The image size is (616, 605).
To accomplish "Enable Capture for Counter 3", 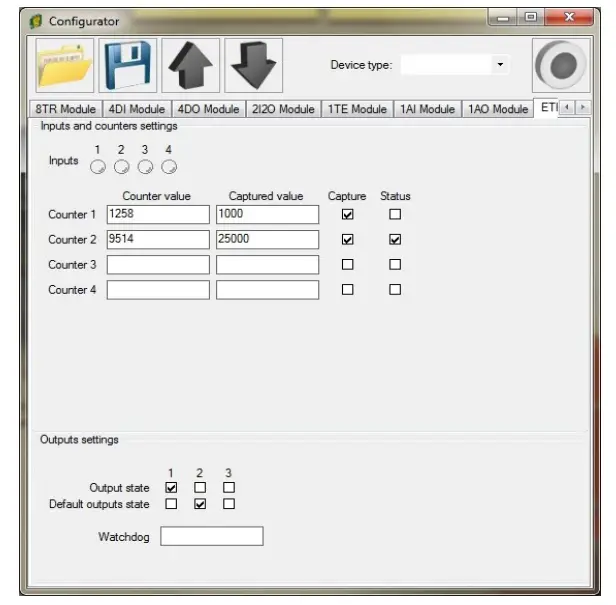I will click(x=348, y=264).
